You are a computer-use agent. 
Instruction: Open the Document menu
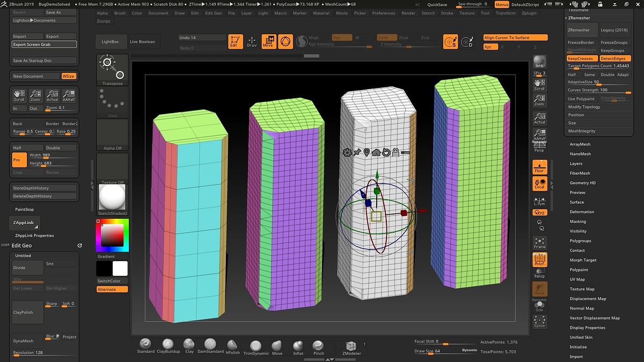coord(158,13)
